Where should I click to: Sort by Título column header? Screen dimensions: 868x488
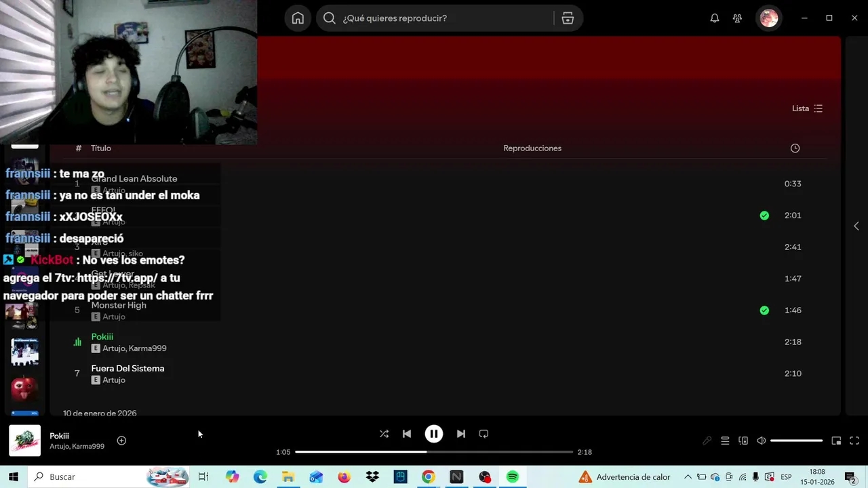pos(101,148)
